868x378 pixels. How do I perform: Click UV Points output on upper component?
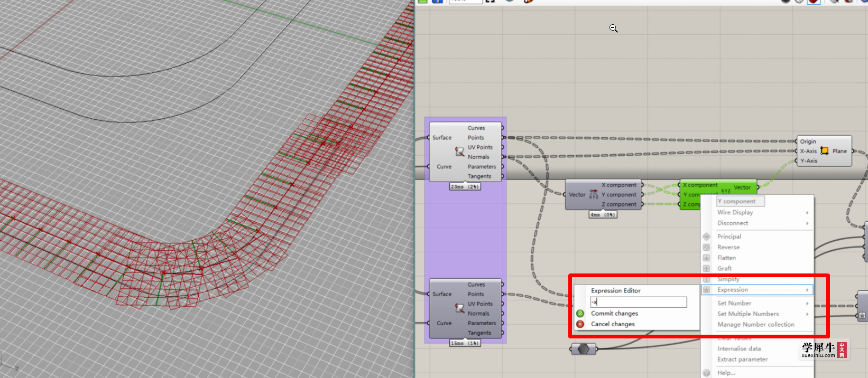(x=480, y=147)
